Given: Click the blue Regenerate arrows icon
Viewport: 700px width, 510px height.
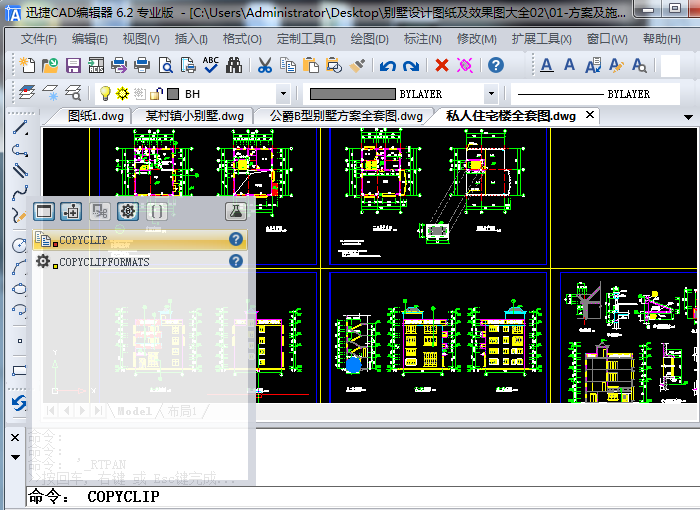Looking at the screenshot, I should pyautogui.click(x=19, y=403).
